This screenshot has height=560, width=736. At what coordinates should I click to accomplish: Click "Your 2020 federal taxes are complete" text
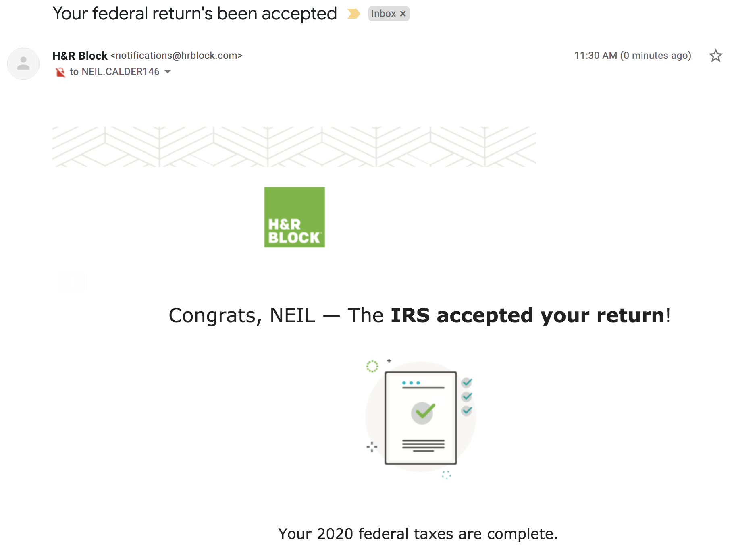[418, 534]
